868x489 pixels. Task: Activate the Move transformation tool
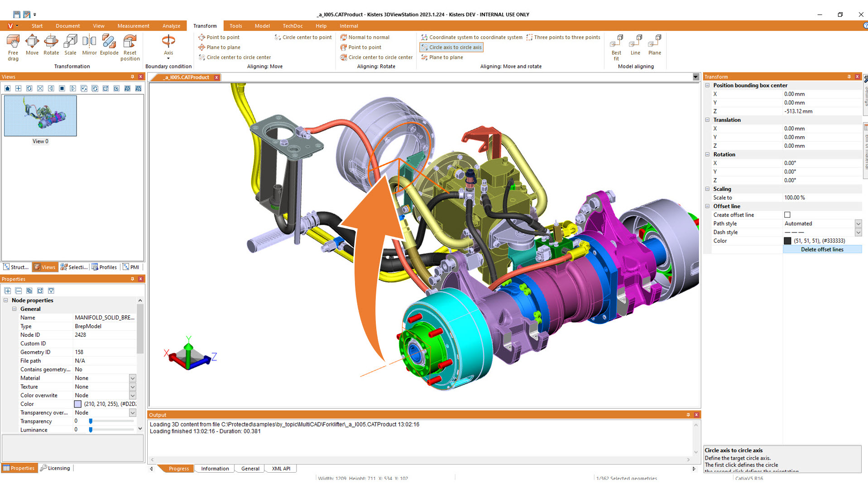[32, 45]
